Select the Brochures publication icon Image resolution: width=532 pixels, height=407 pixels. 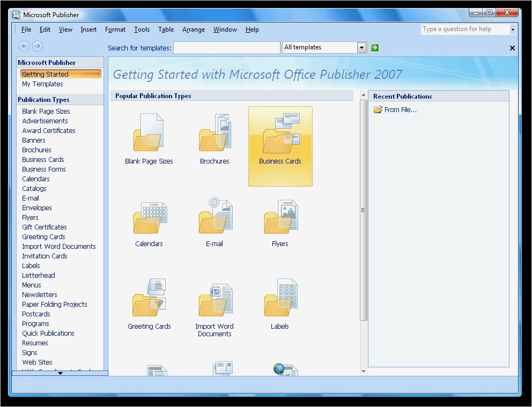(x=215, y=132)
